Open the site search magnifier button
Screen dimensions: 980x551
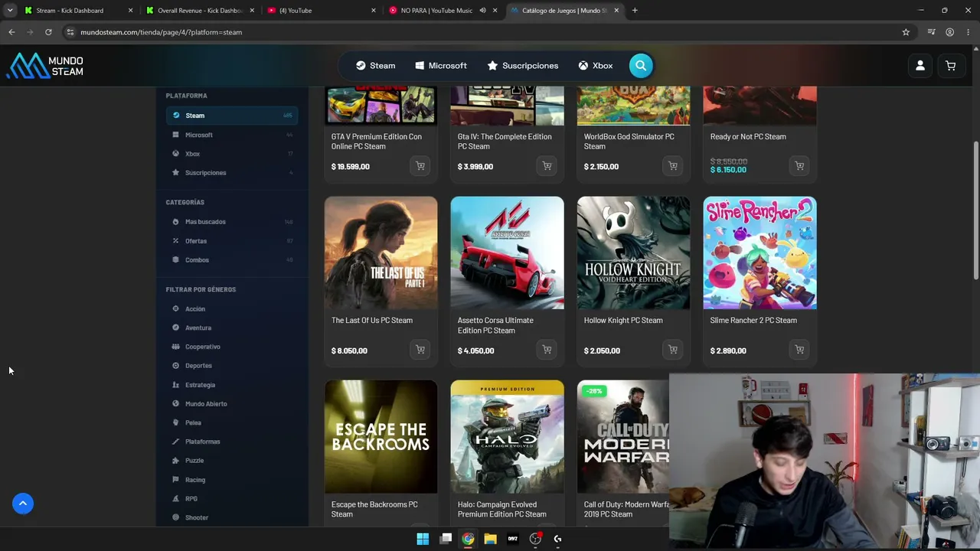coord(641,66)
